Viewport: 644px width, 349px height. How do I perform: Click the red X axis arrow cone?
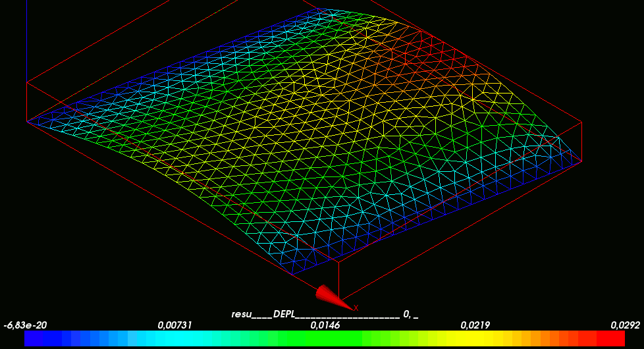(x=333, y=297)
